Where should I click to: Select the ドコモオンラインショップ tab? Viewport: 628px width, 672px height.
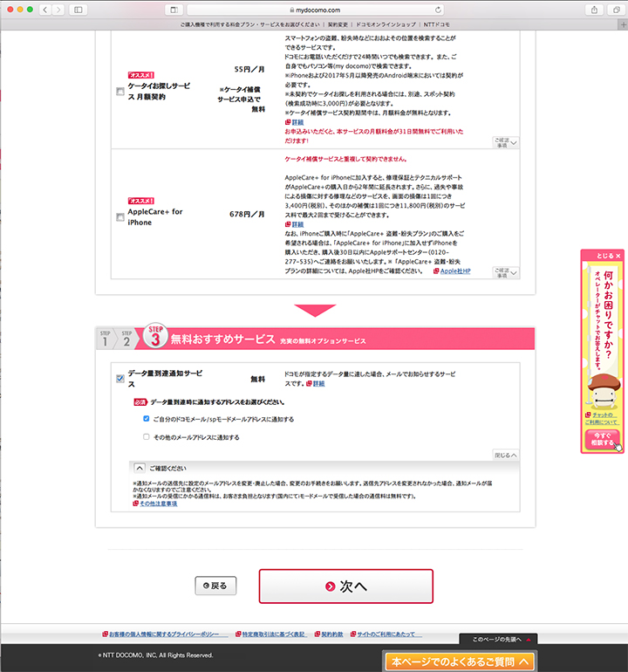pos(386,24)
